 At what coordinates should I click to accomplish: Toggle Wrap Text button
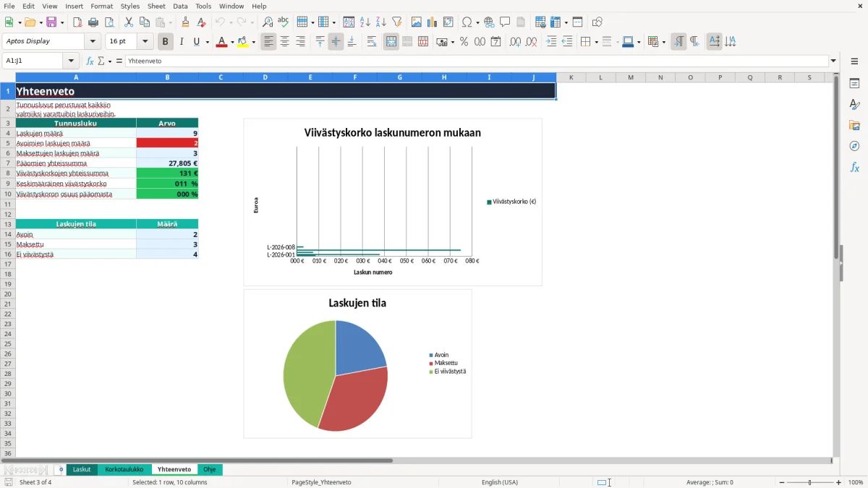pos(372,42)
